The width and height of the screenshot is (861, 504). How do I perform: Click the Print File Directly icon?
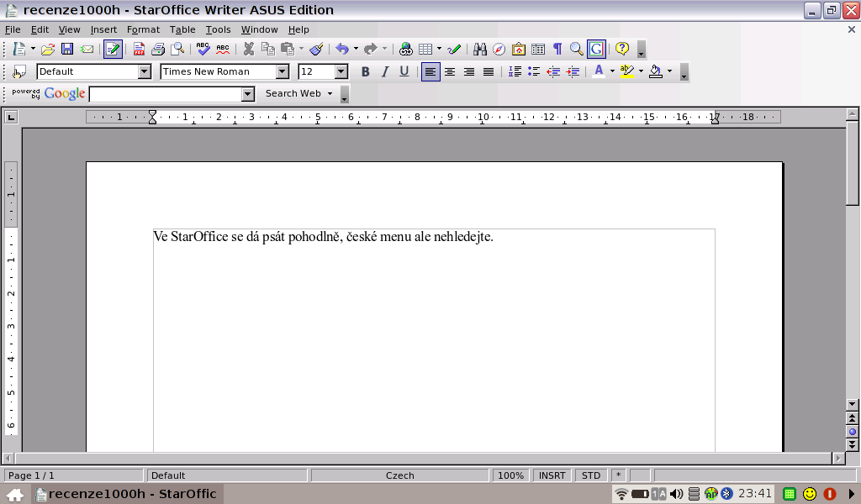158,49
